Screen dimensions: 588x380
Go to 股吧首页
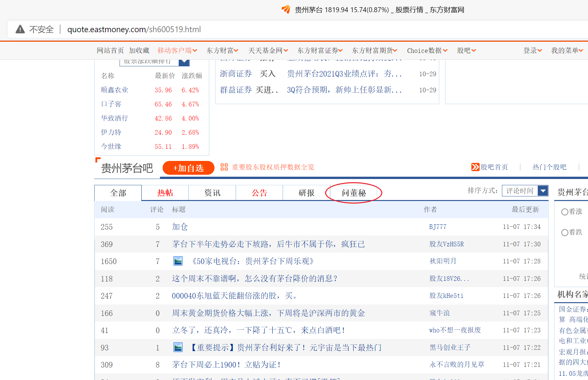(x=494, y=167)
